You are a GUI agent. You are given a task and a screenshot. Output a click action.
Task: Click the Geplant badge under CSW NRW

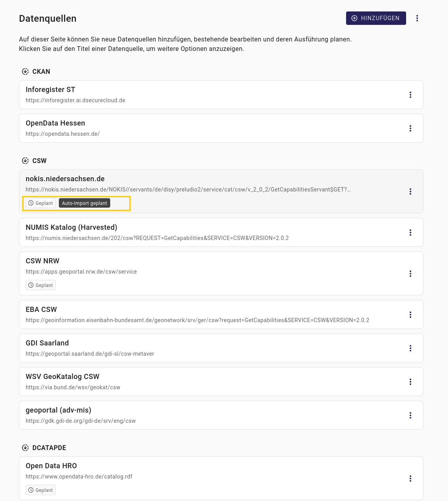(41, 285)
